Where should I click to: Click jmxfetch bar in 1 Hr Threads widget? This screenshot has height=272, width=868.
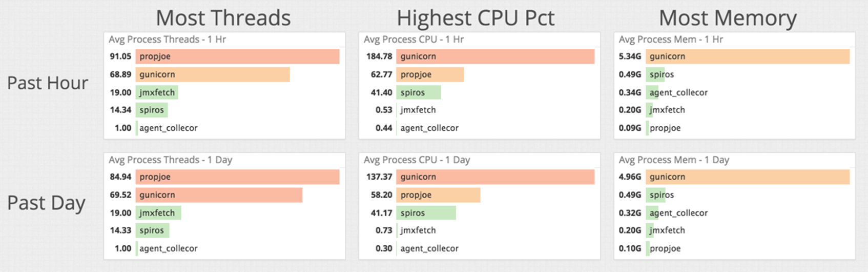pos(157,92)
